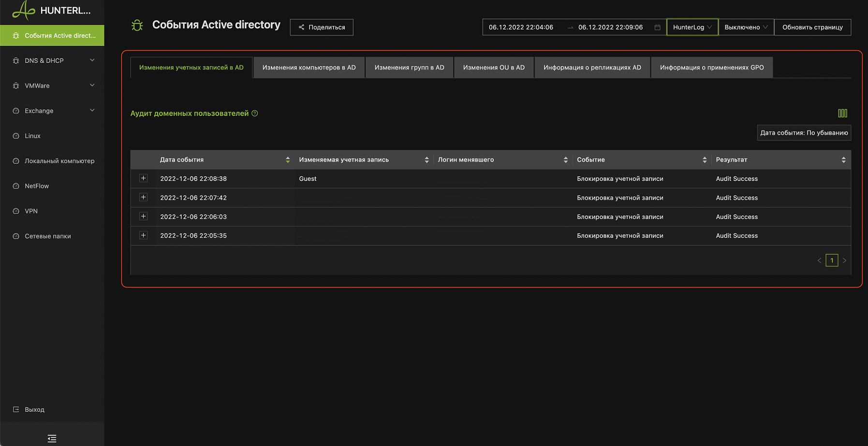The height and width of the screenshot is (446, 868).
Task: Switch to Изменения учетных записей в AD tab
Action: pos(191,67)
